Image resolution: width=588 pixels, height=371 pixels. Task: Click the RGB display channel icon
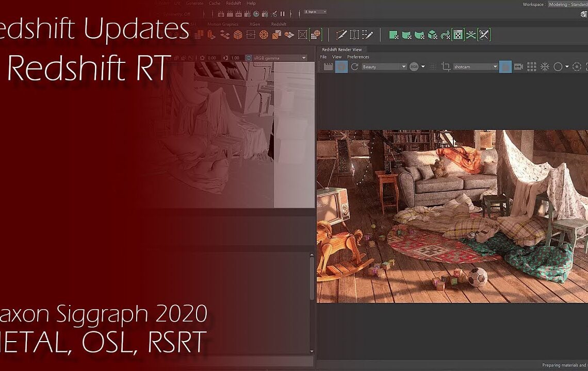tap(414, 66)
